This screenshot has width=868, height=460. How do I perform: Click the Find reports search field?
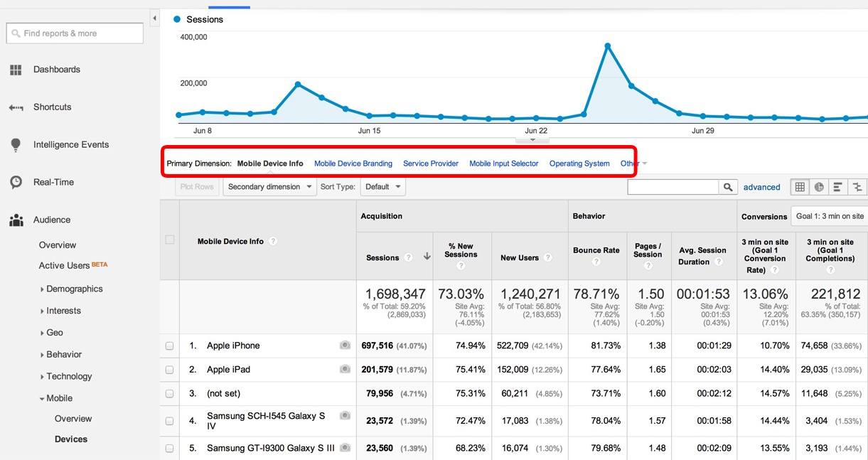click(75, 33)
